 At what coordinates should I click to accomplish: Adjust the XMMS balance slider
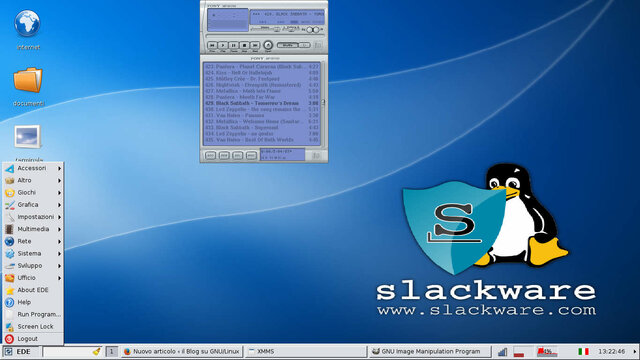click(291, 29)
